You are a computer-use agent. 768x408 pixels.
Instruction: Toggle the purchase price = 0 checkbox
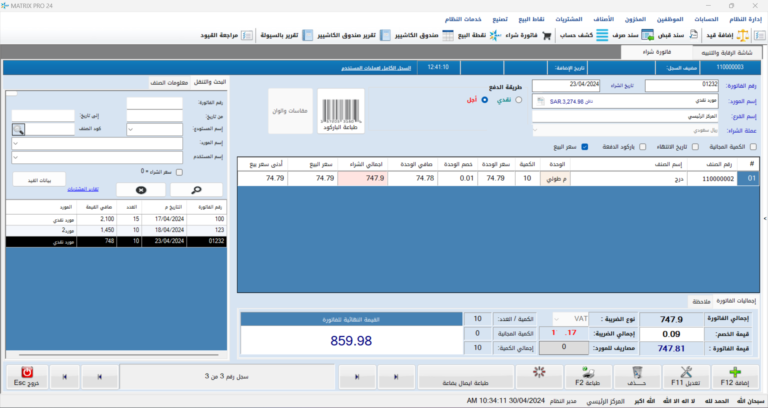(180, 171)
